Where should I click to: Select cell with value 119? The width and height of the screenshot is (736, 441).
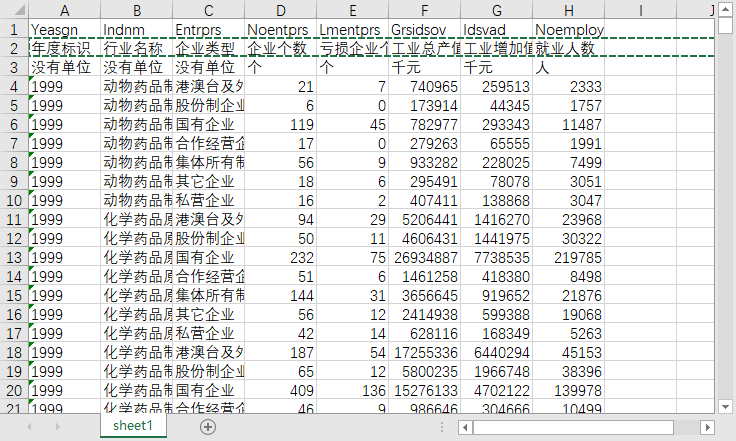(281, 124)
